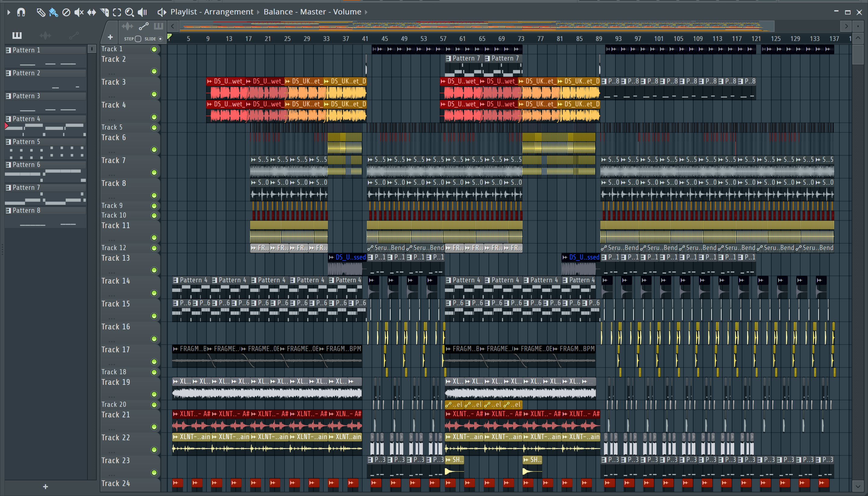The image size is (868, 496).
Task: Click the Track 6 header label
Action: [113, 138]
